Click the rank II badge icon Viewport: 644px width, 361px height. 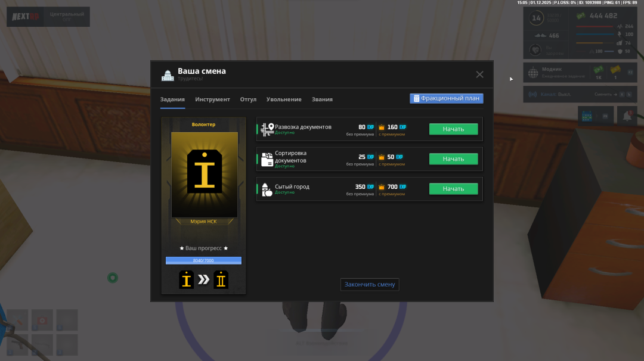[x=221, y=279]
